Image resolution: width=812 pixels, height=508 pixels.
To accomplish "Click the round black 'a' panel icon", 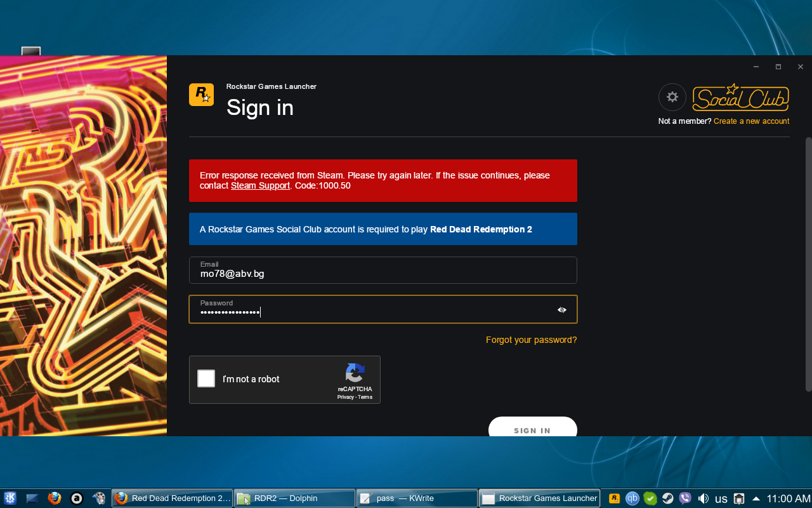I will click(77, 498).
